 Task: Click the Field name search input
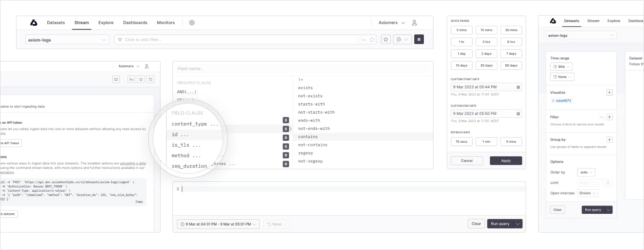(x=303, y=68)
